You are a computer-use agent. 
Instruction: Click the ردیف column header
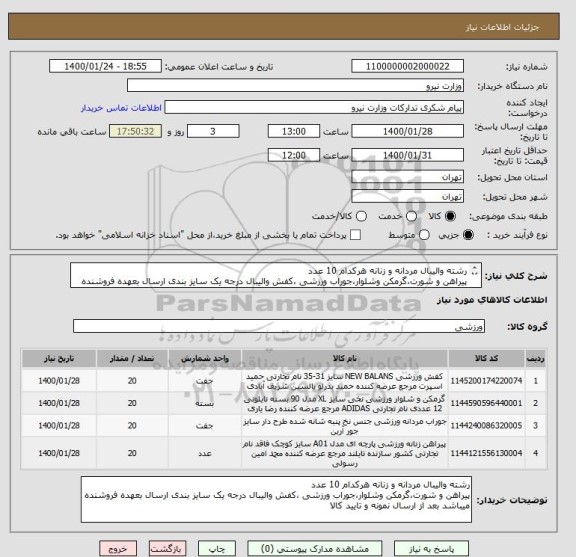click(536, 358)
